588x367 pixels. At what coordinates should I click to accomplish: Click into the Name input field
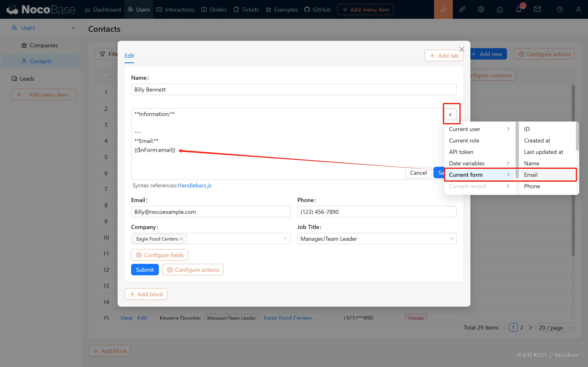(x=294, y=90)
